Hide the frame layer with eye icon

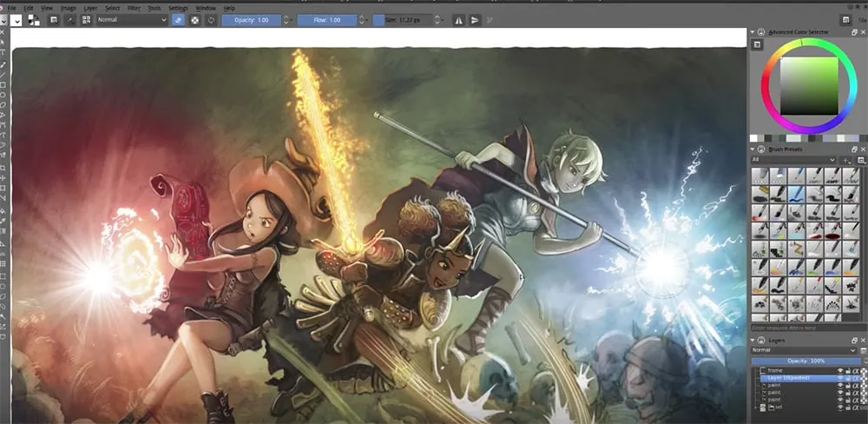coord(840,370)
